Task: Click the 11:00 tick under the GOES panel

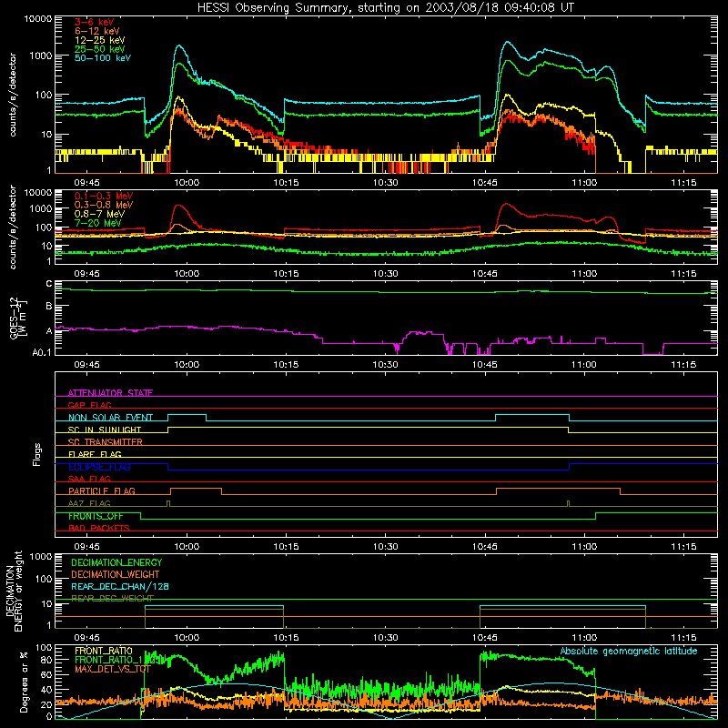Action: click(x=584, y=365)
